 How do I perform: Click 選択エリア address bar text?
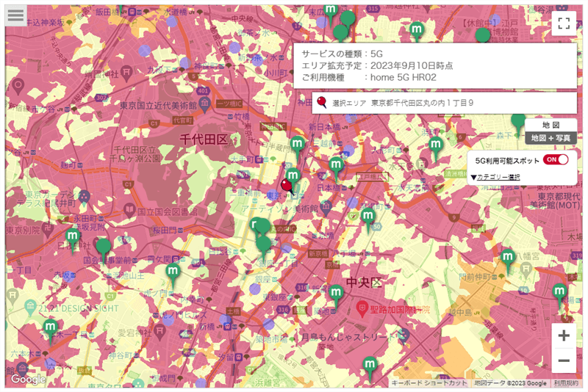(402, 103)
